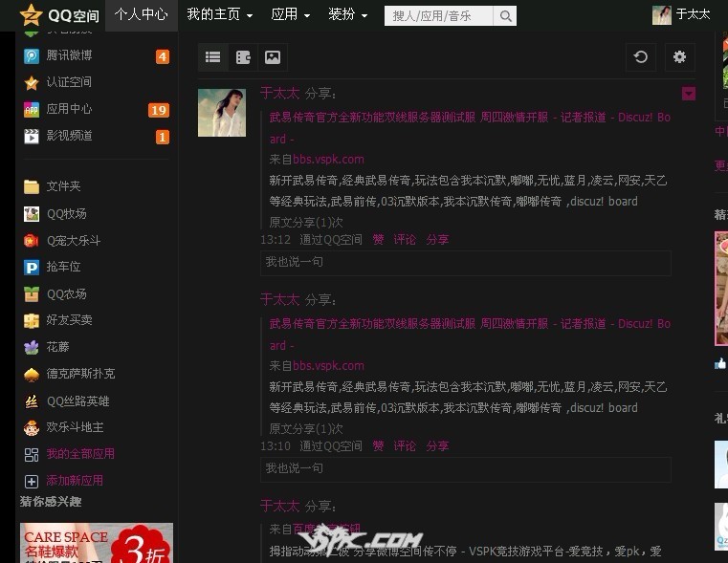Click the 我的全部应用 link
This screenshot has height=563, width=728.
80,454
